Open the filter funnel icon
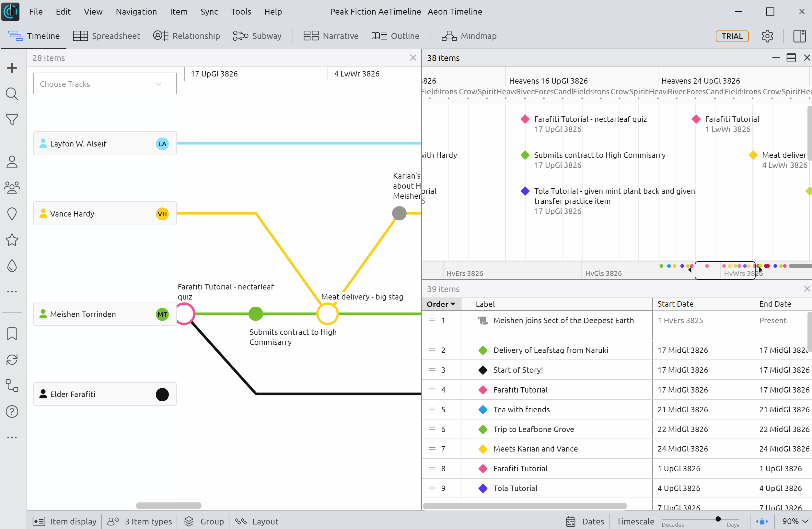 (x=12, y=120)
